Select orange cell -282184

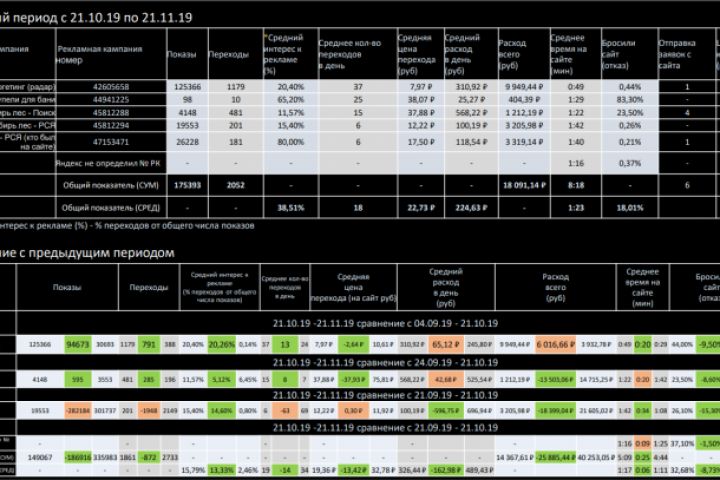(78, 411)
